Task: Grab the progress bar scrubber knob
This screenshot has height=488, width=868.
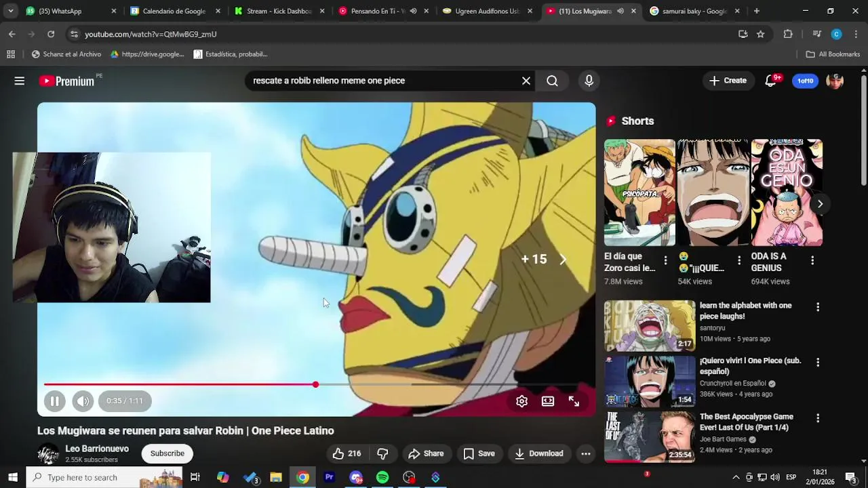Action: click(315, 384)
